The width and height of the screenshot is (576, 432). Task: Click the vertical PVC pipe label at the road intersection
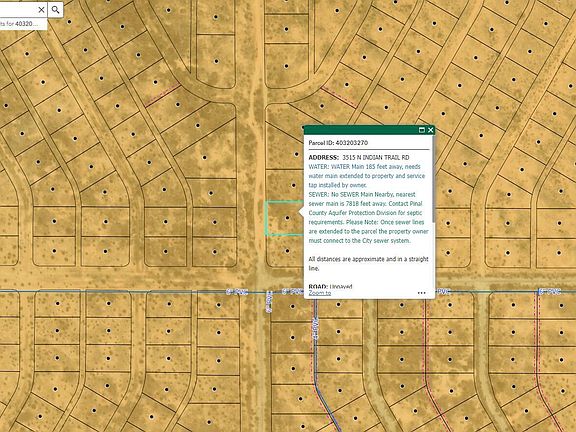click(269, 302)
